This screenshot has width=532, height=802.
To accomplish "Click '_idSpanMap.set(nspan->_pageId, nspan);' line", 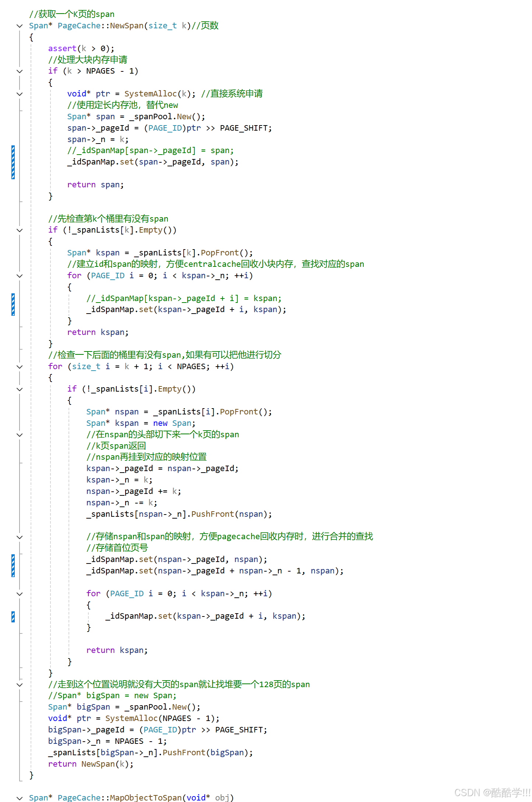I will coord(177,559).
